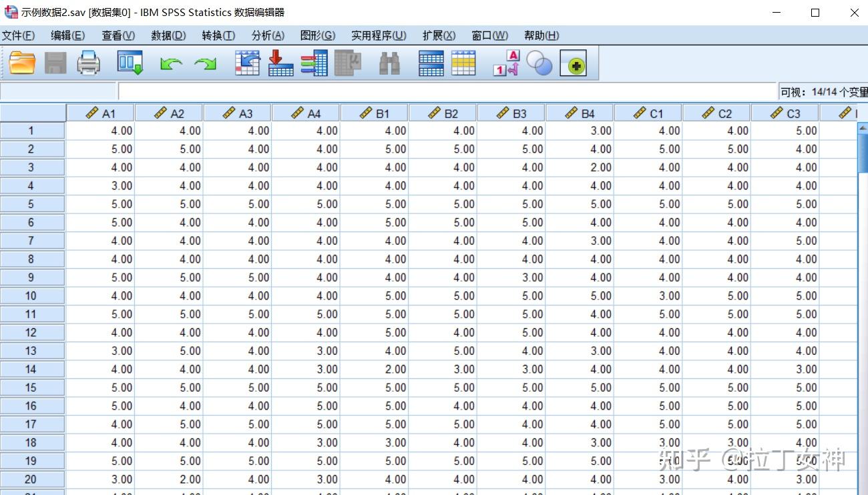The image size is (868, 495).
Task: Click row 20 A2 cell showing 2.00
Action: pyautogui.click(x=169, y=479)
